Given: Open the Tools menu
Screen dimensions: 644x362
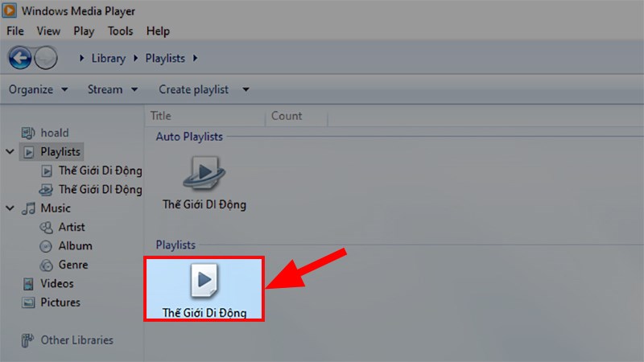Looking at the screenshot, I should pyautogui.click(x=120, y=31).
